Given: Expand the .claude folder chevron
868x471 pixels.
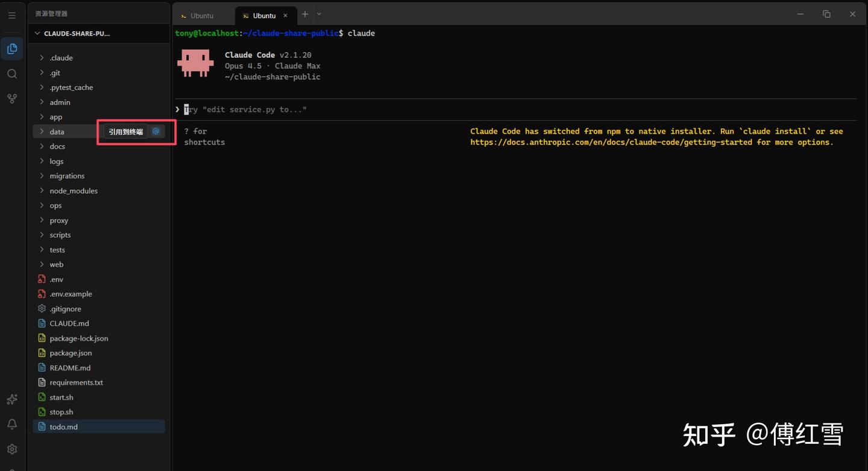Looking at the screenshot, I should point(42,58).
